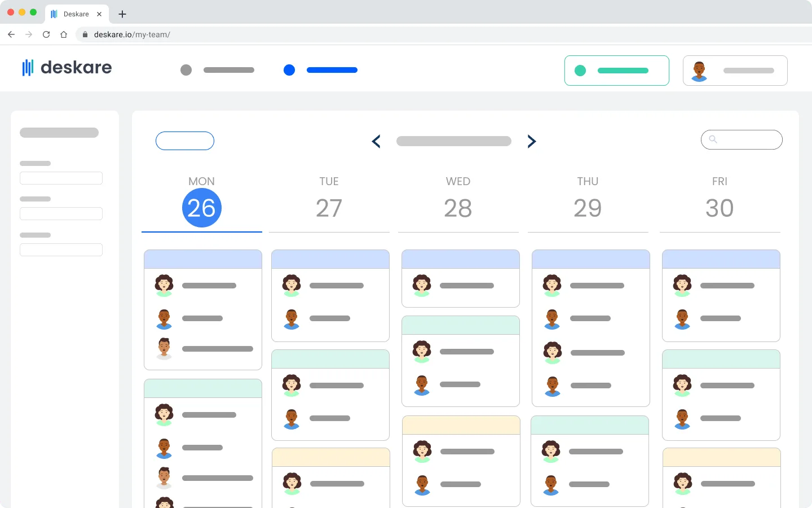Click the Deskare logo

click(x=67, y=68)
